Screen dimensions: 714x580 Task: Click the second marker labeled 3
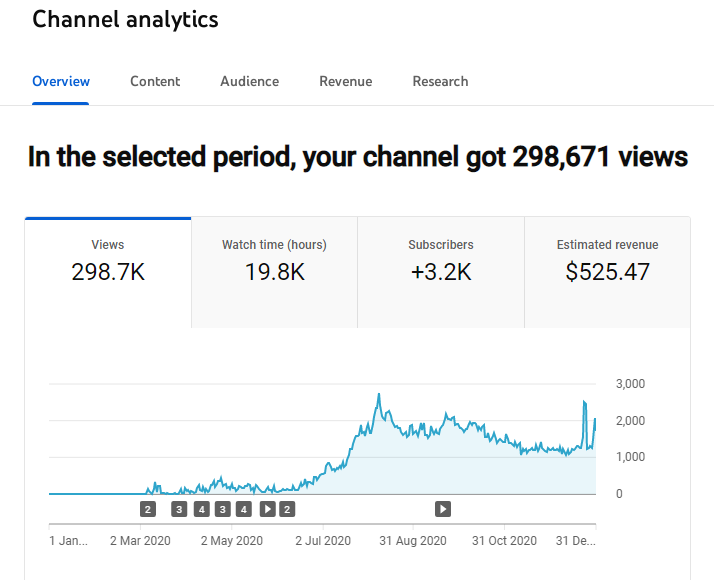(222, 509)
